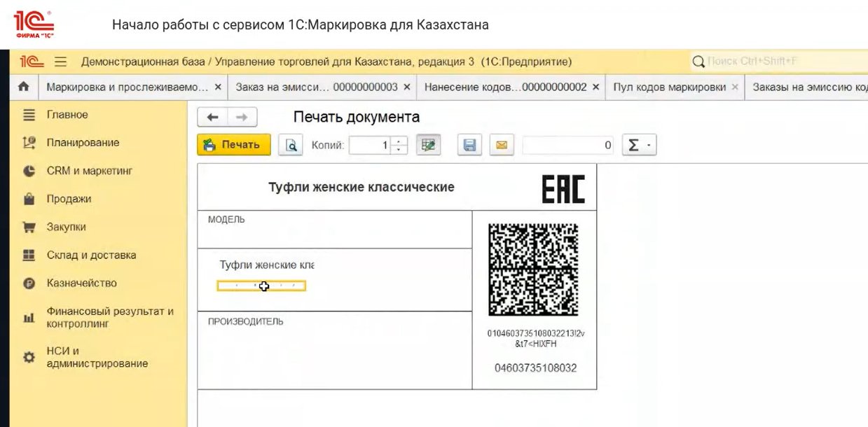Image resolution: width=868 pixels, height=427 pixels.
Task: Click the Склад и доставка grid icon
Action: [29, 255]
